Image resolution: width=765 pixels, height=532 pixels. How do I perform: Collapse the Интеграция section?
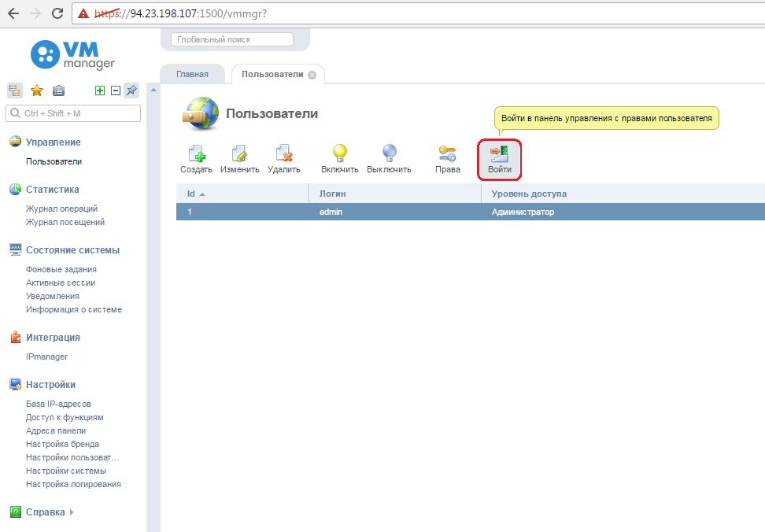pos(53,337)
